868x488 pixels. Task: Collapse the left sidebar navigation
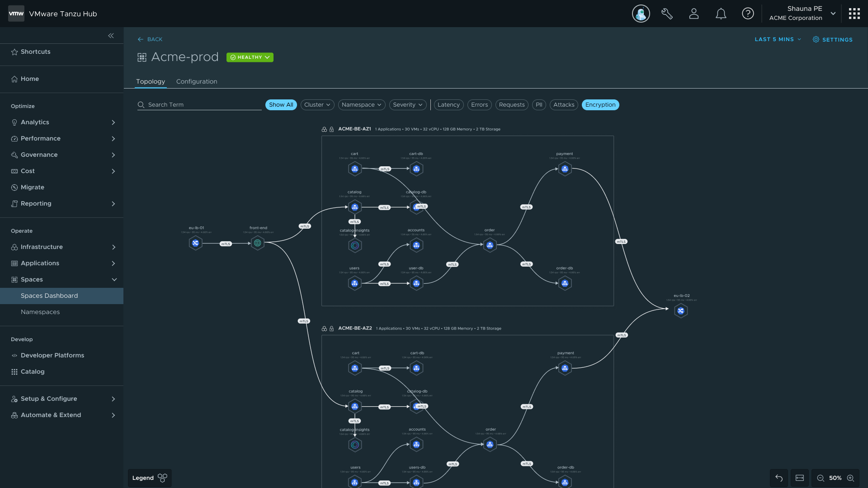[x=111, y=36]
